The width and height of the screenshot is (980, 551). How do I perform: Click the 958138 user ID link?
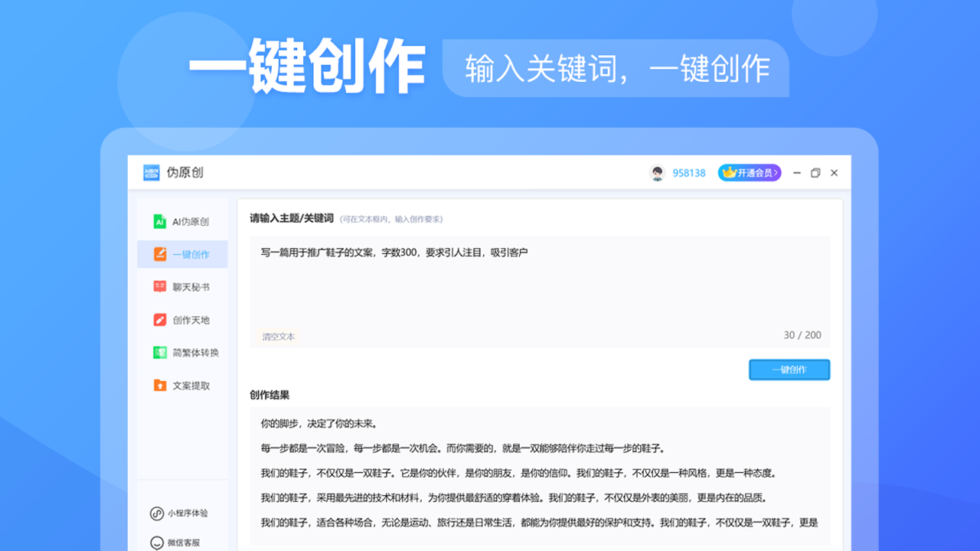tap(689, 173)
